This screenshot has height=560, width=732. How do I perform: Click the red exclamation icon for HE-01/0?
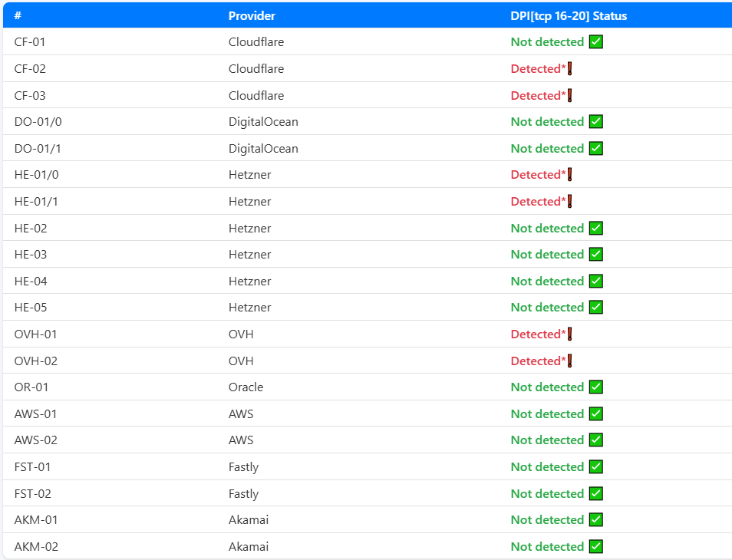[570, 175]
